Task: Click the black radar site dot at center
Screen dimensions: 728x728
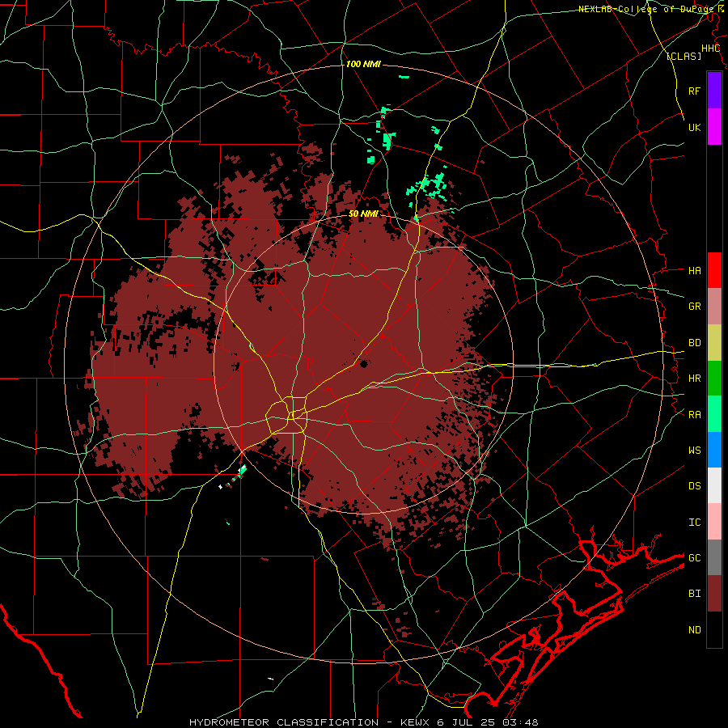Action: (363, 363)
